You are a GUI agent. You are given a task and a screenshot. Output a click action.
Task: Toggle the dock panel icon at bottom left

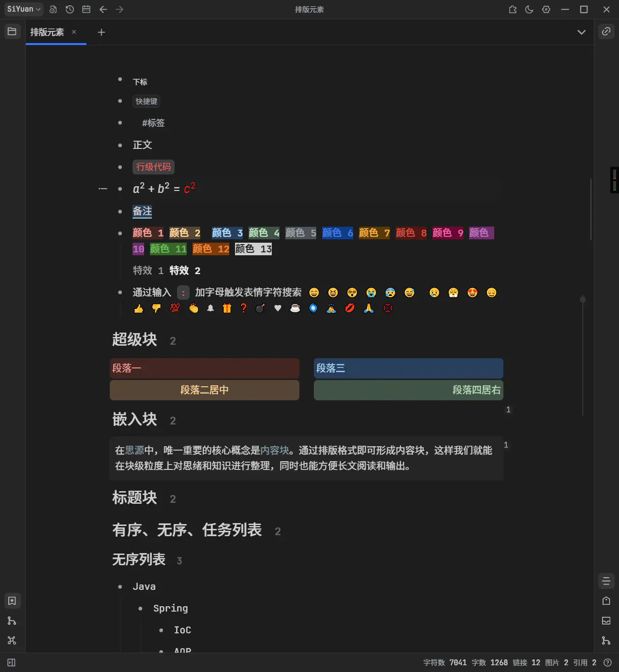[x=11, y=662]
